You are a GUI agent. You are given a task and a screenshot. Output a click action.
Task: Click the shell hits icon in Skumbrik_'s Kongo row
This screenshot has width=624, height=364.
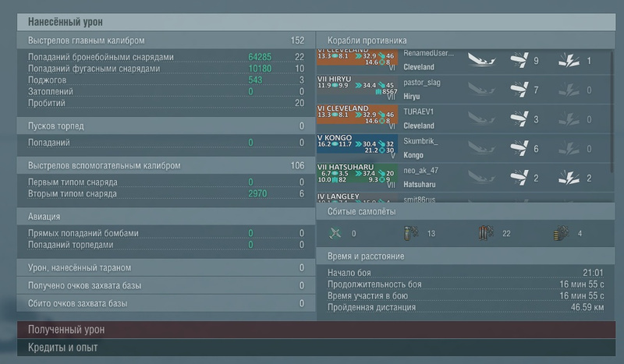tap(518, 148)
